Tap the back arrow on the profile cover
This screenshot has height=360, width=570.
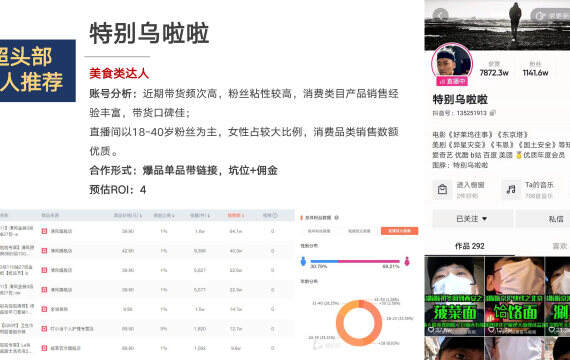(440, 15)
